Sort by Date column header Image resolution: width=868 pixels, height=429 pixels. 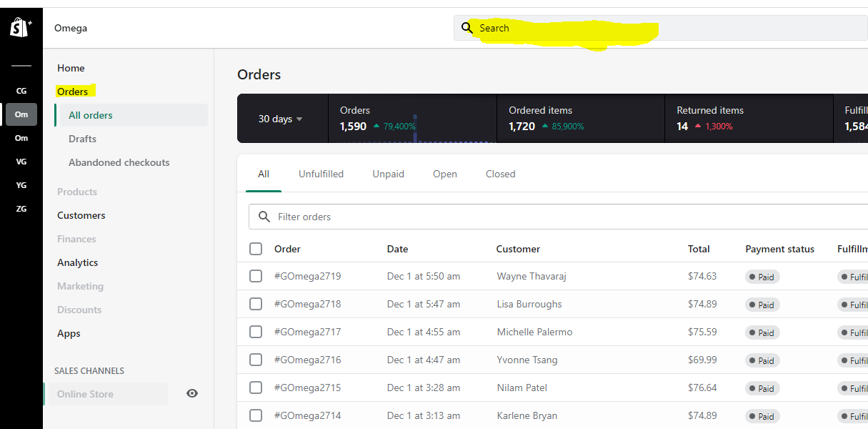click(x=397, y=249)
